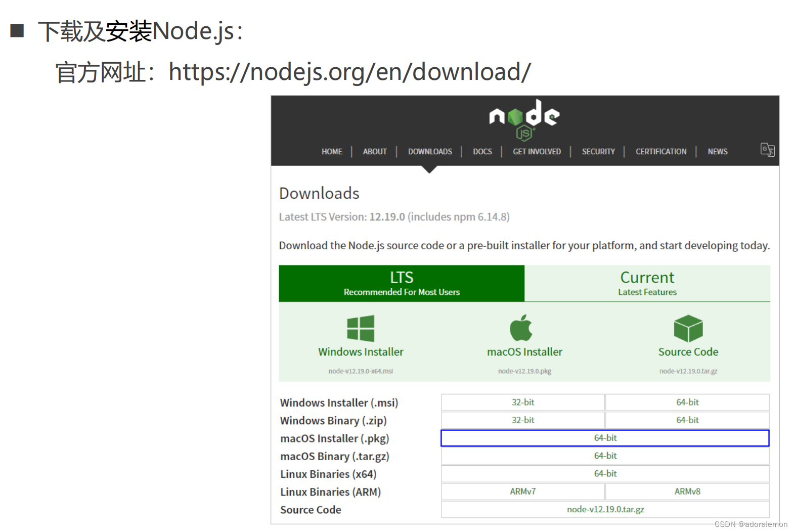The image size is (795, 532).
Task: Click the Apple logo icon
Action: pyautogui.click(x=521, y=328)
